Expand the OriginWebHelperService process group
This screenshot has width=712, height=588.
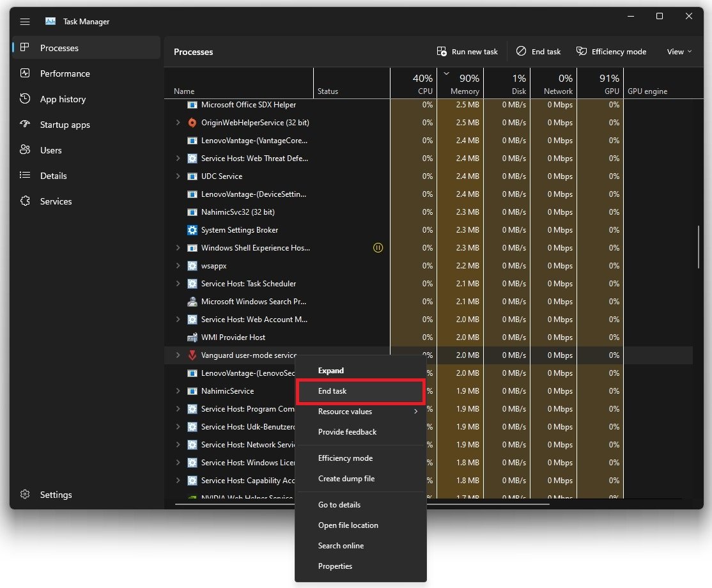point(178,123)
